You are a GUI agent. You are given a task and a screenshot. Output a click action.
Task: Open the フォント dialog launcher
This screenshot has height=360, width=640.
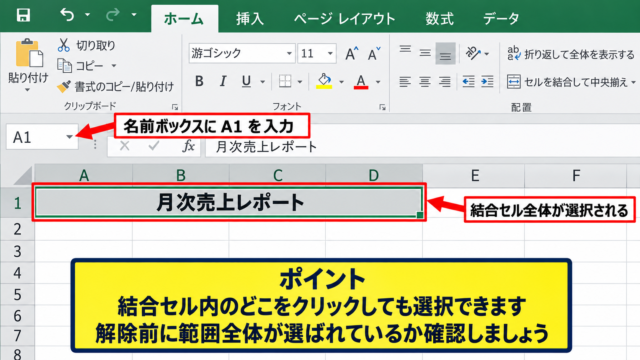382,107
